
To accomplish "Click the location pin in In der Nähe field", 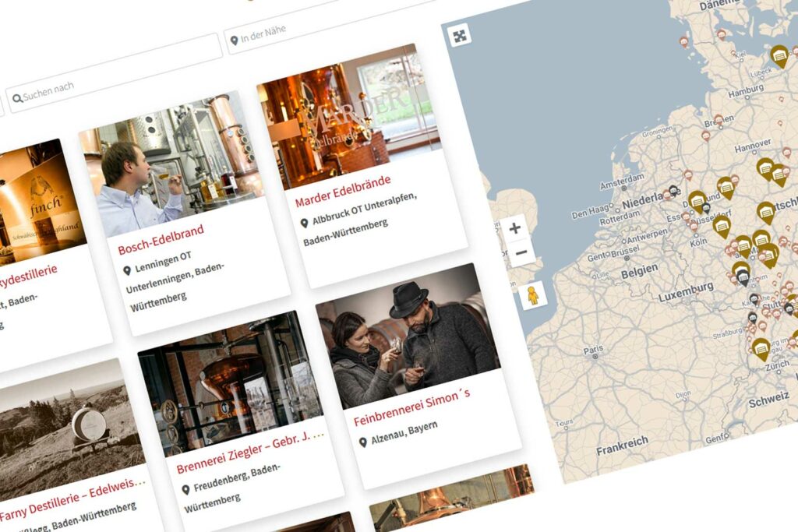I will 234,41.
